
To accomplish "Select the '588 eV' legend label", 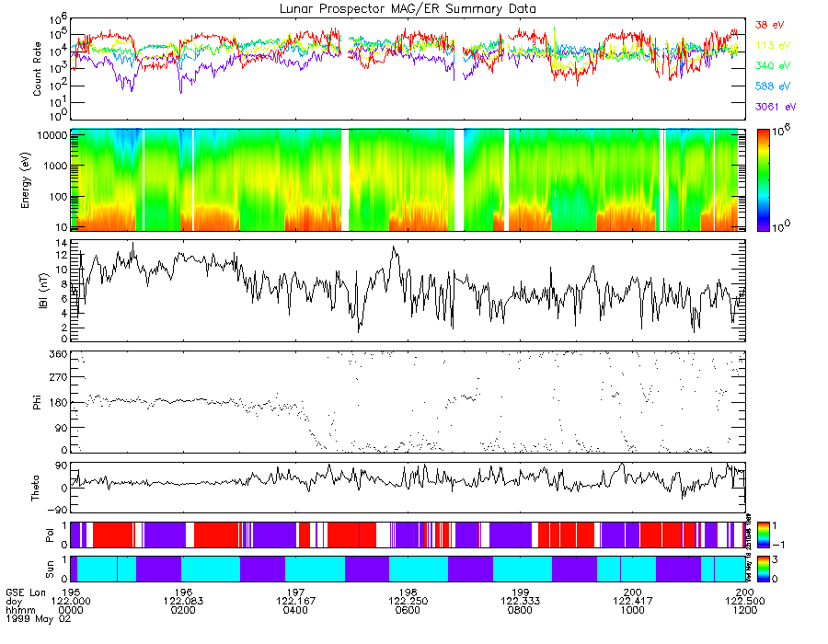I will (x=773, y=86).
